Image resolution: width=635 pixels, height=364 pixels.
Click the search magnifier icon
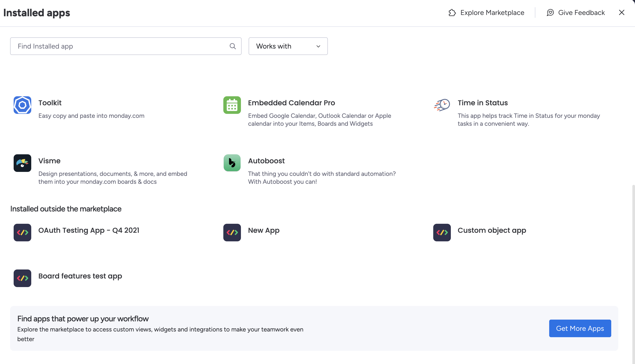coord(233,46)
